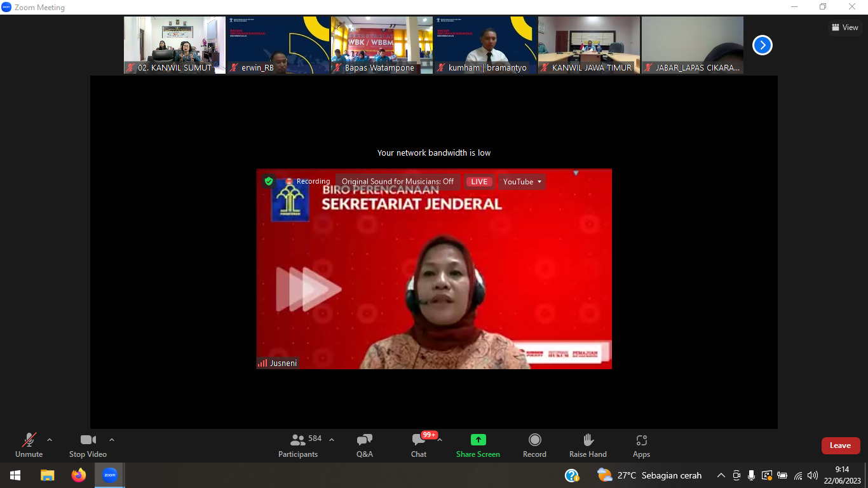Stop the camera video
Image resolution: width=868 pixels, height=488 pixels.
[88, 445]
